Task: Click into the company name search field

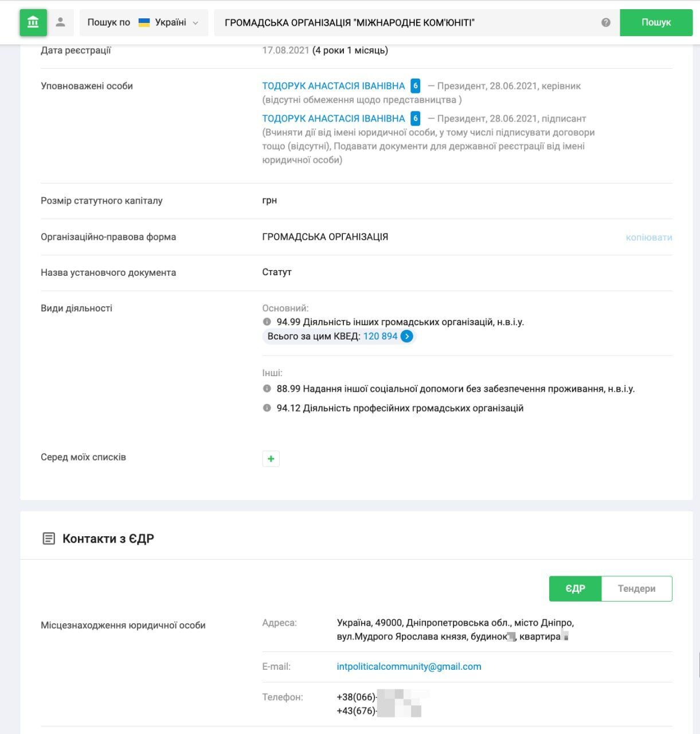Action: pyautogui.click(x=401, y=22)
